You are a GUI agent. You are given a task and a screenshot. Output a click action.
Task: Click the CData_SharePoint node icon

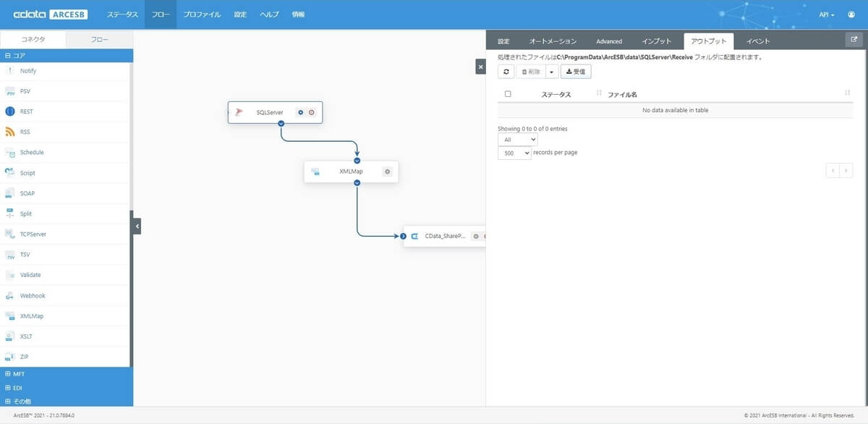point(415,236)
